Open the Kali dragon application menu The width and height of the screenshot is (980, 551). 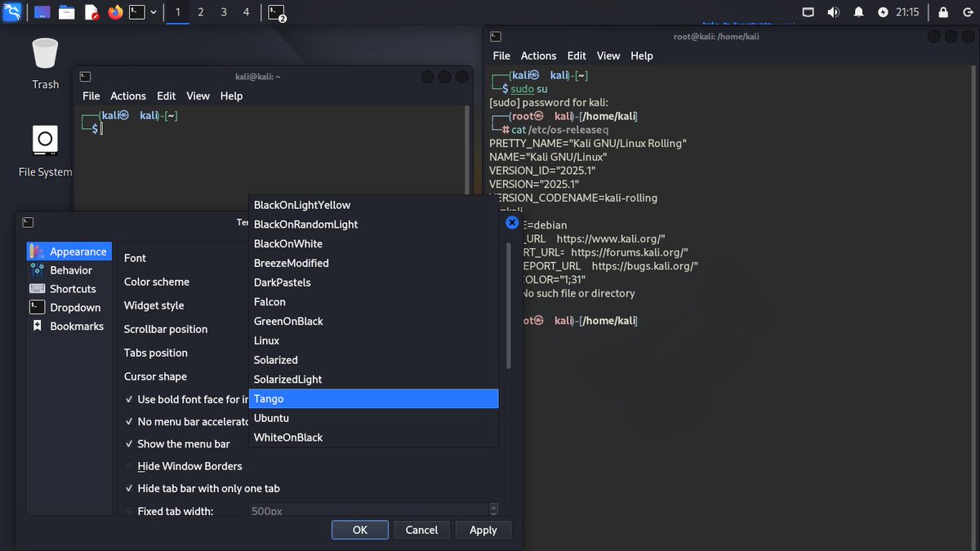click(x=11, y=12)
